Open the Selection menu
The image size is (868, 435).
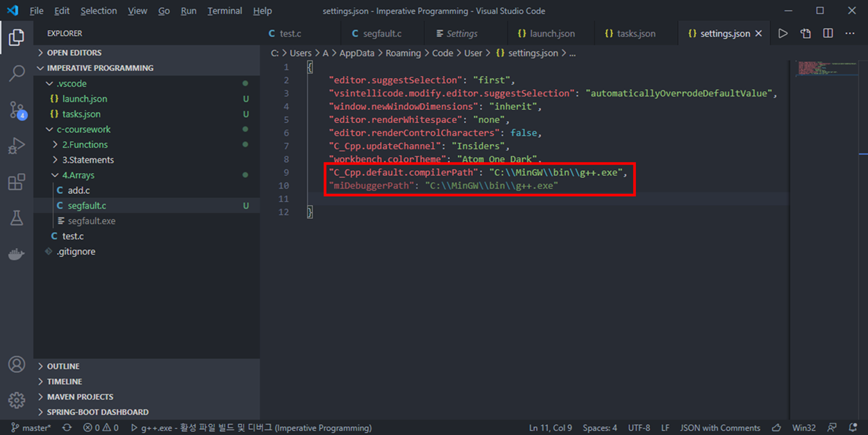[99, 11]
